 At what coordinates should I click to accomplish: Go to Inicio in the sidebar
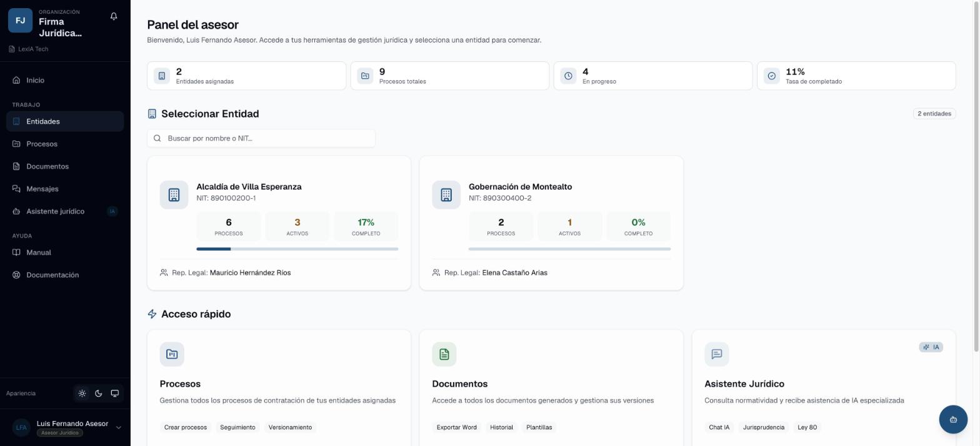click(65, 80)
